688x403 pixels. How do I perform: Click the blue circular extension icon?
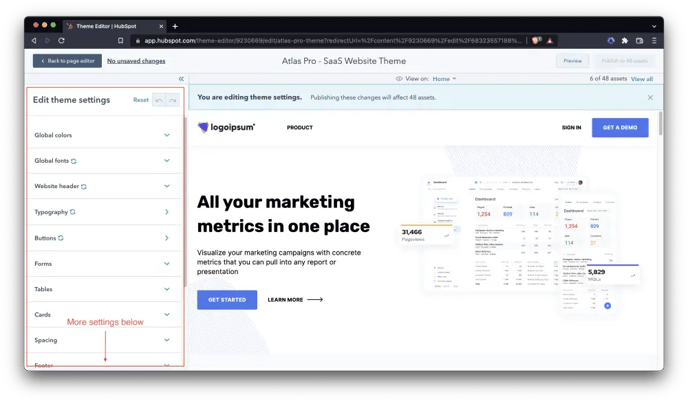611,40
